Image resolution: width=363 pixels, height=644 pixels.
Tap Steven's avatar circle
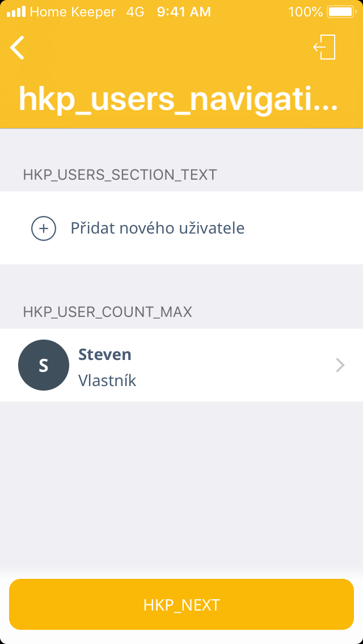44,365
